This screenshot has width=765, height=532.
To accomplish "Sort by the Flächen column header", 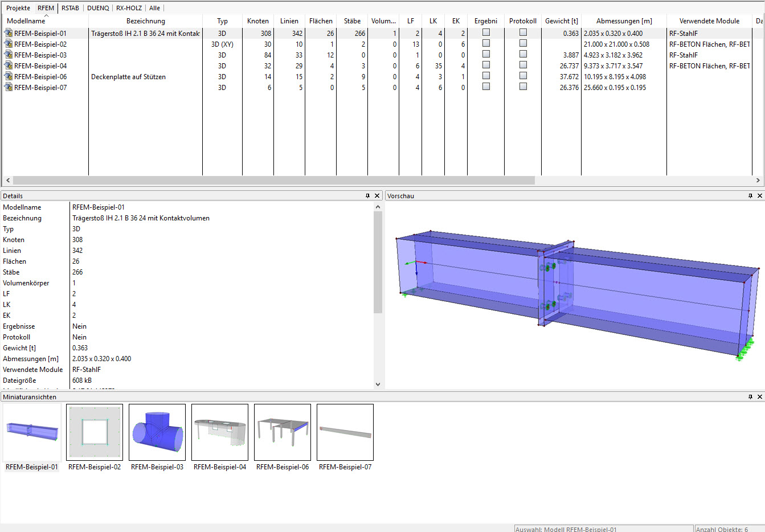I will pos(321,21).
